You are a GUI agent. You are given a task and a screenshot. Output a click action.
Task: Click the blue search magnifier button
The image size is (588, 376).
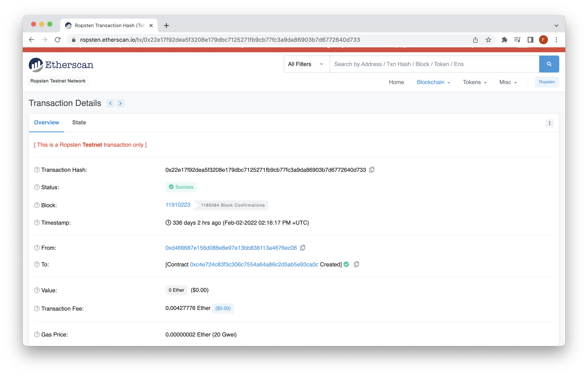[549, 64]
